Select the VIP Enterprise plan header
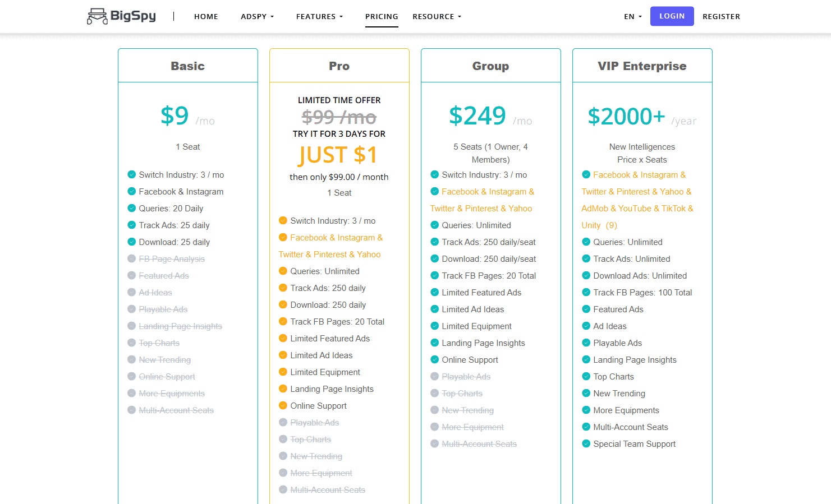Screen dimensions: 831x504 click(642, 66)
